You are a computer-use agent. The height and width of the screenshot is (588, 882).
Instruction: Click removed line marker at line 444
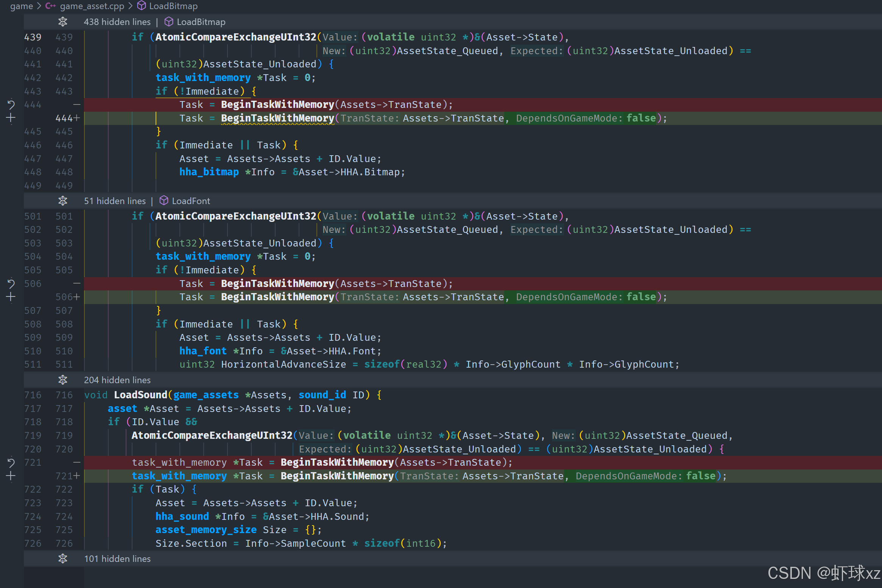tap(77, 104)
